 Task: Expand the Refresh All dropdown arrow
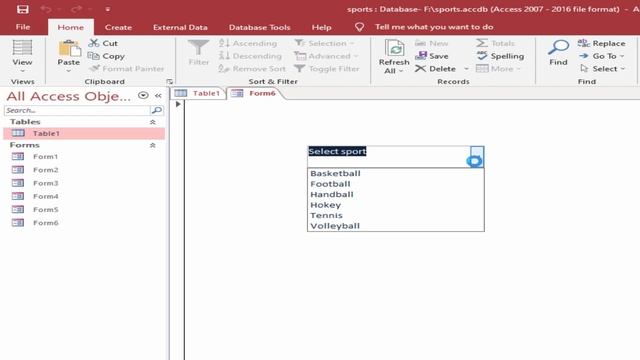(x=401, y=71)
